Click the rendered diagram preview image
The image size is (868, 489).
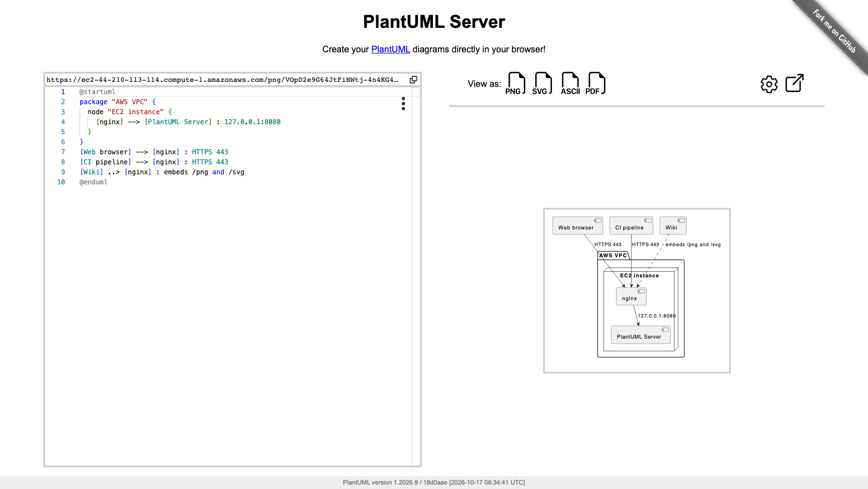point(637,291)
